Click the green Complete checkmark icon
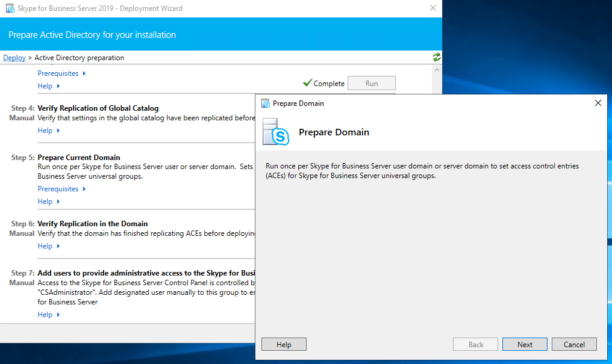The image size is (612, 364). (307, 83)
